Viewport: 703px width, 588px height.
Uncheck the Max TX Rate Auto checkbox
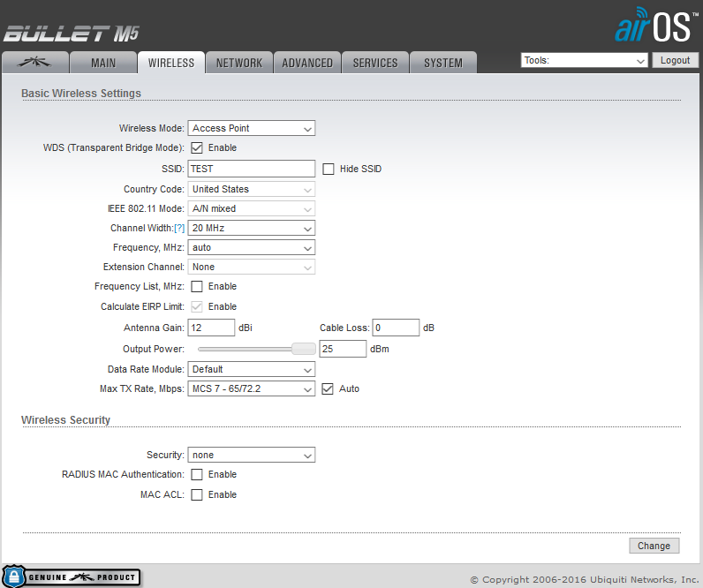coord(328,389)
